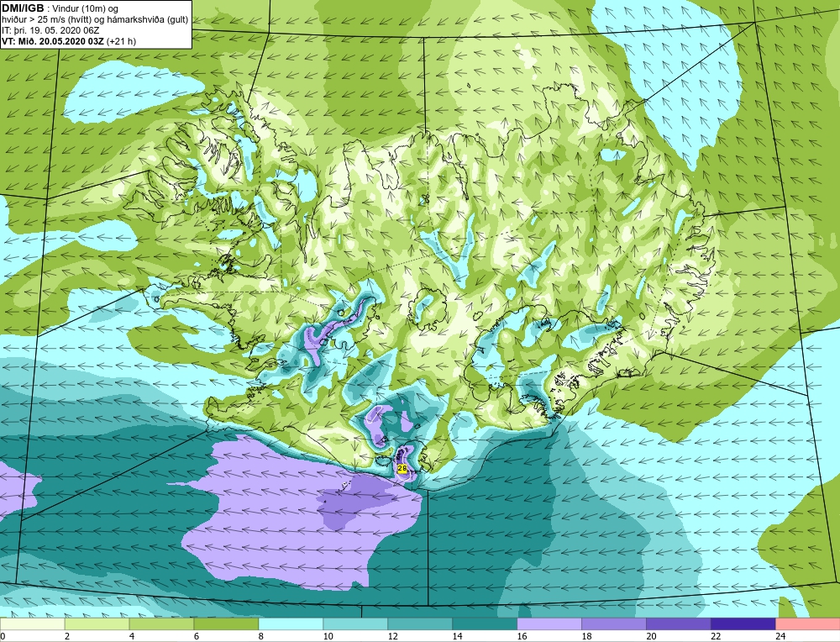Click the 'Vindur (10m) og' label

pyautogui.click(x=85, y=8)
